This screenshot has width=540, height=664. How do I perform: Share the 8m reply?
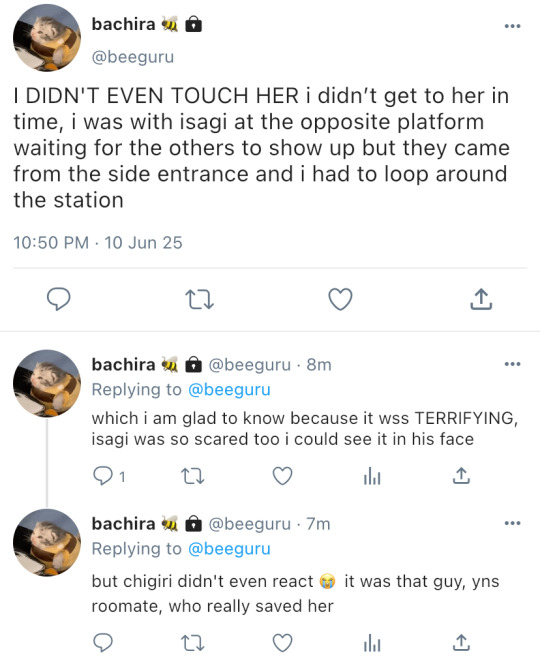click(461, 476)
